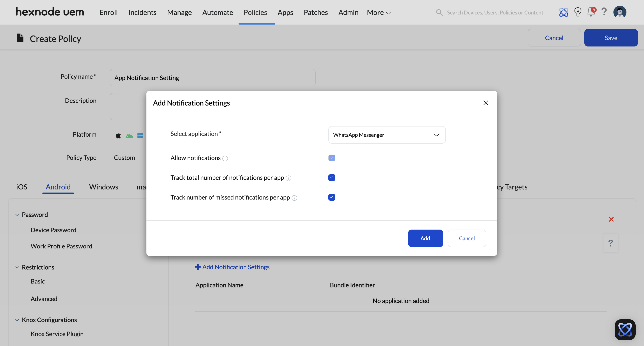
Task: Toggle the Allow notifications checkbox
Action: [331, 158]
